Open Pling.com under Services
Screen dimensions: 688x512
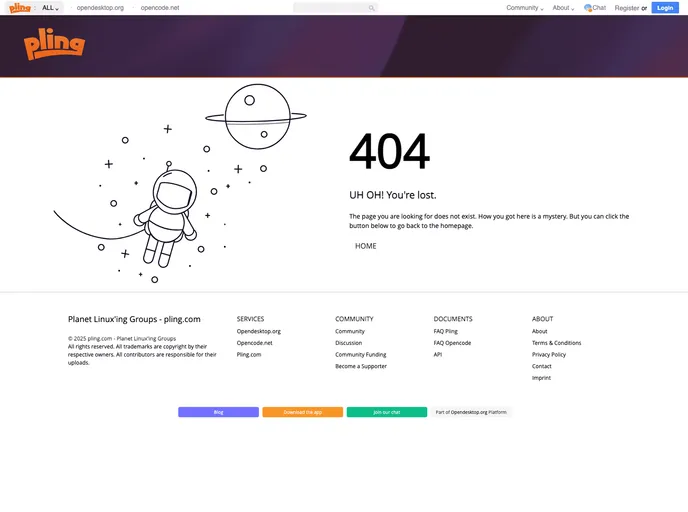click(249, 354)
